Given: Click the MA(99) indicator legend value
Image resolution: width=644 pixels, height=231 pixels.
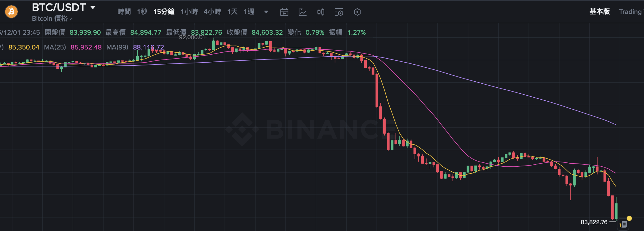Looking at the screenshot, I should (x=148, y=47).
